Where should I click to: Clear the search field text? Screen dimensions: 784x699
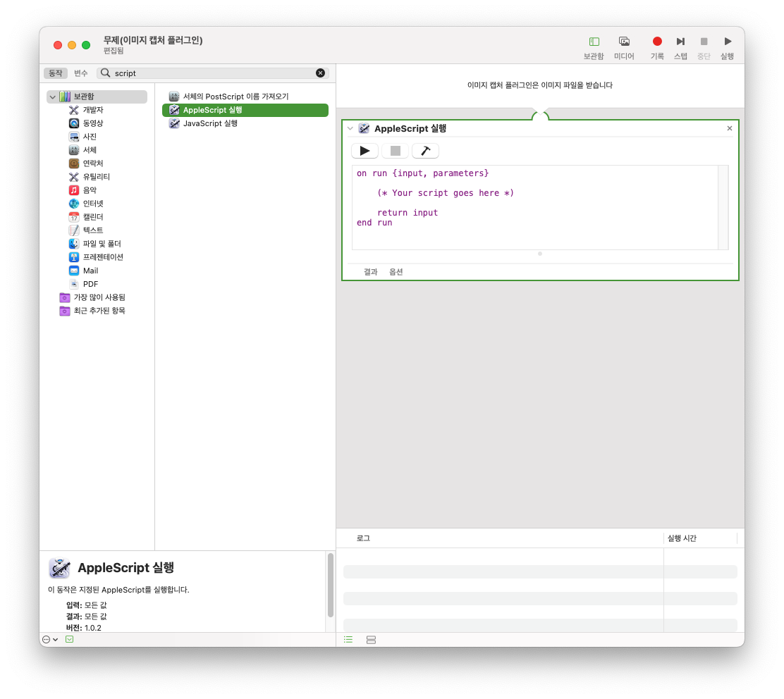[321, 73]
